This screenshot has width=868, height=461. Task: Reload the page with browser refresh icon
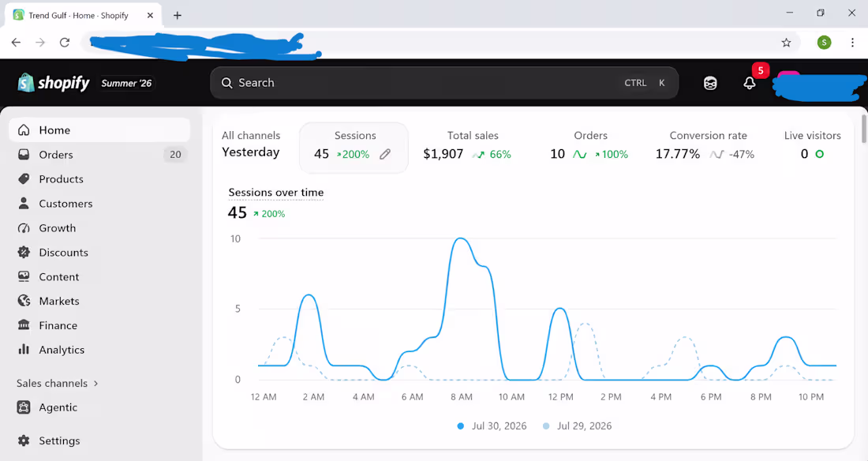(x=65, y=43)
